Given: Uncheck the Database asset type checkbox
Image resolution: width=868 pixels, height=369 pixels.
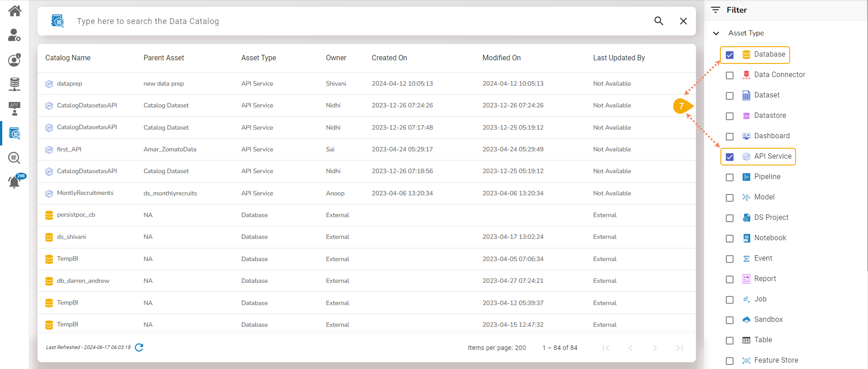Looking at the screenshot, I should click(x=729, y=55).
